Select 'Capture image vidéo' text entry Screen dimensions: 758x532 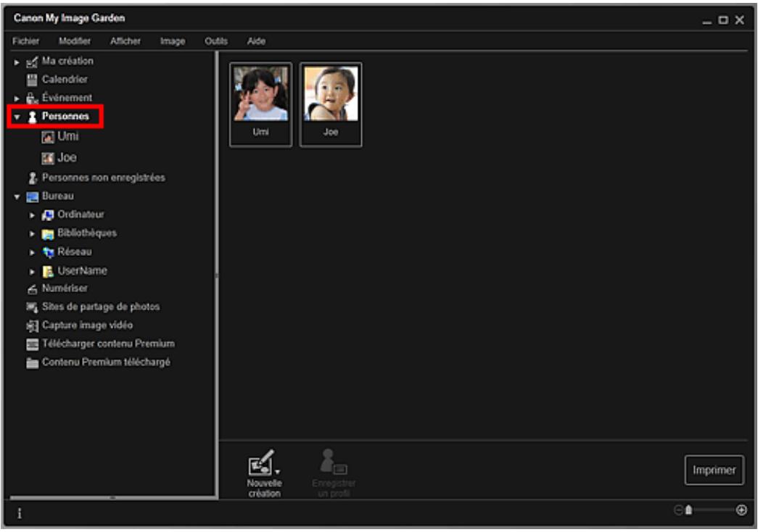87,325
